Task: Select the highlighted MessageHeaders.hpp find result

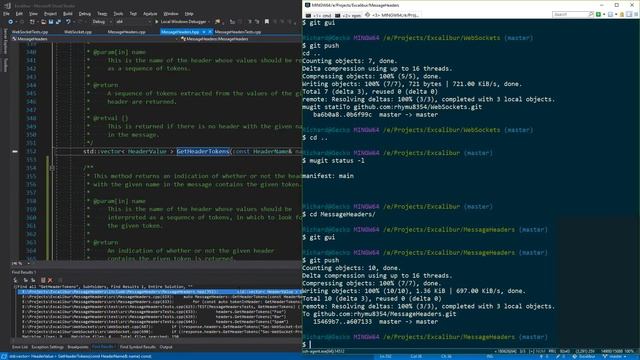Action: point(160,292)
